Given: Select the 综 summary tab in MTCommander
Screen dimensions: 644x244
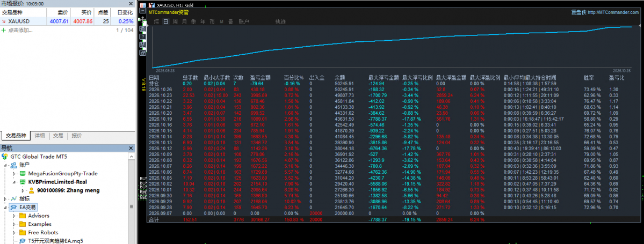Looking at the screenshot, I should [x=156, y=22].
